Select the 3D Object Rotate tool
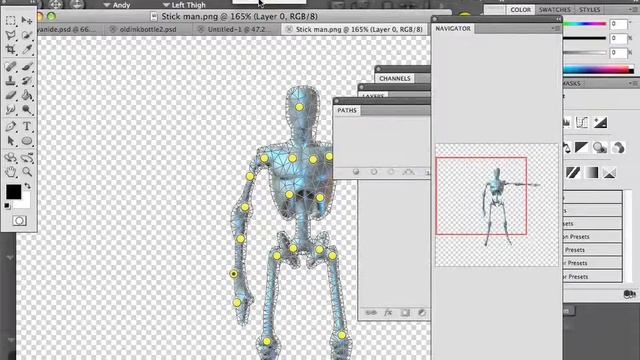640x360 pixels. coord(11,157)
